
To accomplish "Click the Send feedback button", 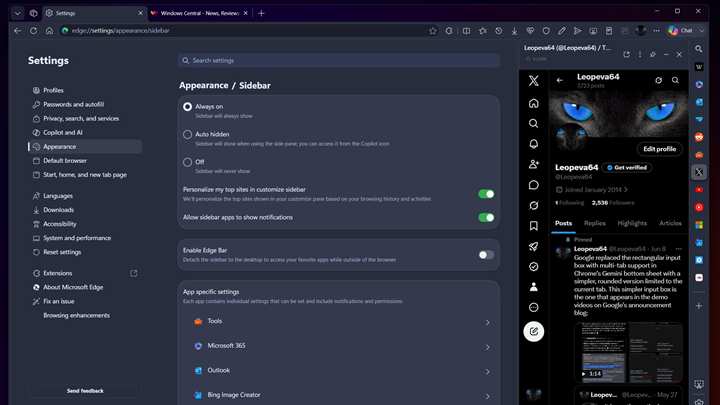I will (x=85, y=391).
